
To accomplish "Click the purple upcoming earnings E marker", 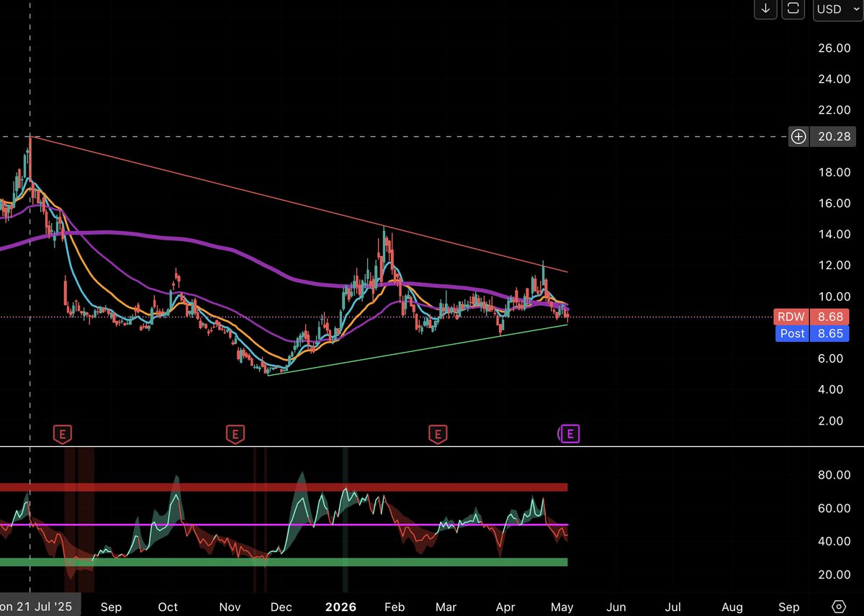I will (x=570, y=434).
